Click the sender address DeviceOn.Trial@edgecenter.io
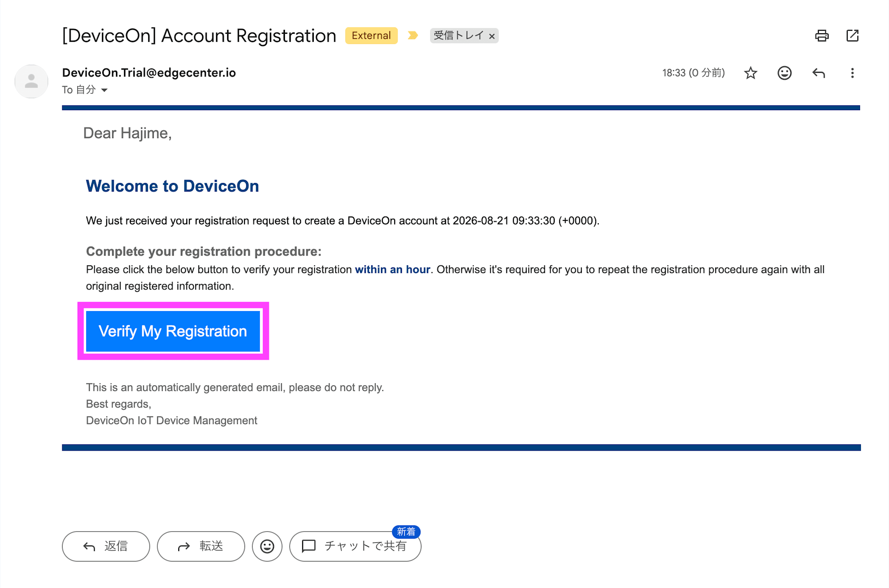 coord(149,72)
